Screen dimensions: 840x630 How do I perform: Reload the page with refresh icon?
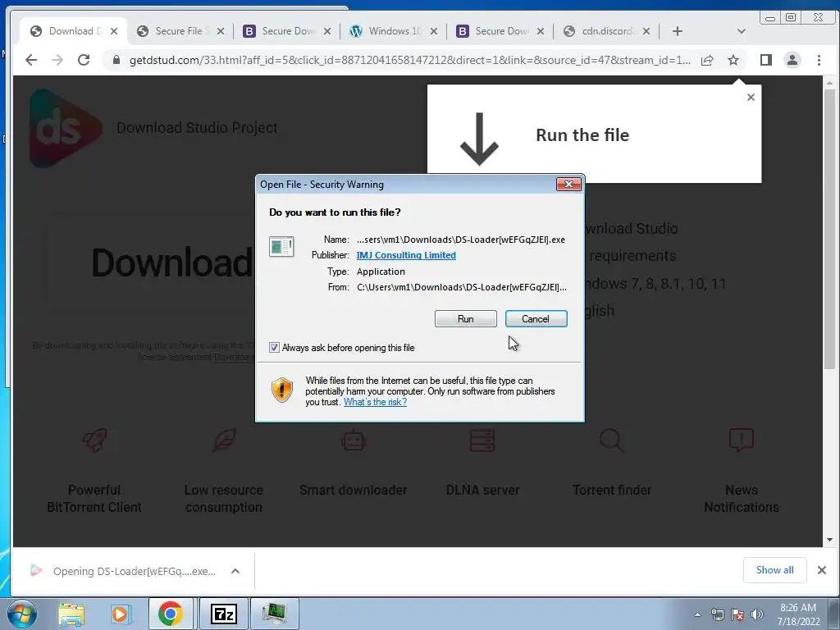click(84, 60)
